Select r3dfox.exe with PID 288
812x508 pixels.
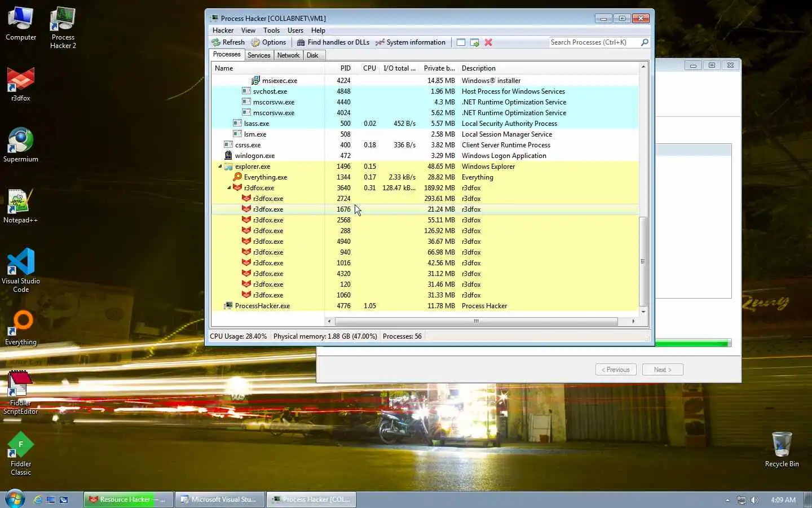coord(425,231)
